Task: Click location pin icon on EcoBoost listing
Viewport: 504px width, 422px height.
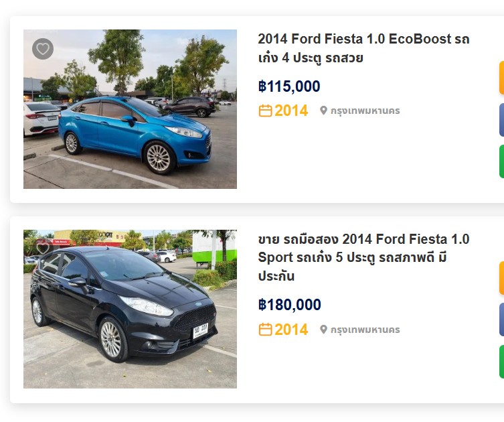Action: (x=323, y=111)
